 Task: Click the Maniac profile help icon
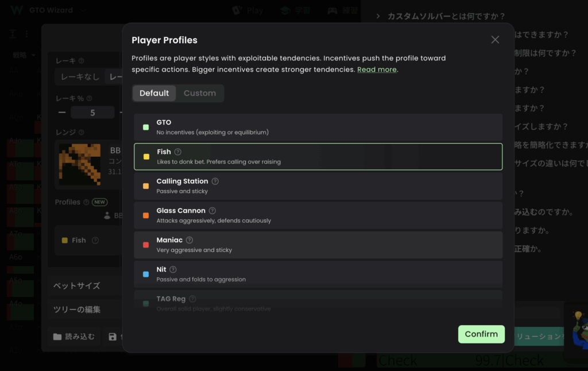pos(189,240)
